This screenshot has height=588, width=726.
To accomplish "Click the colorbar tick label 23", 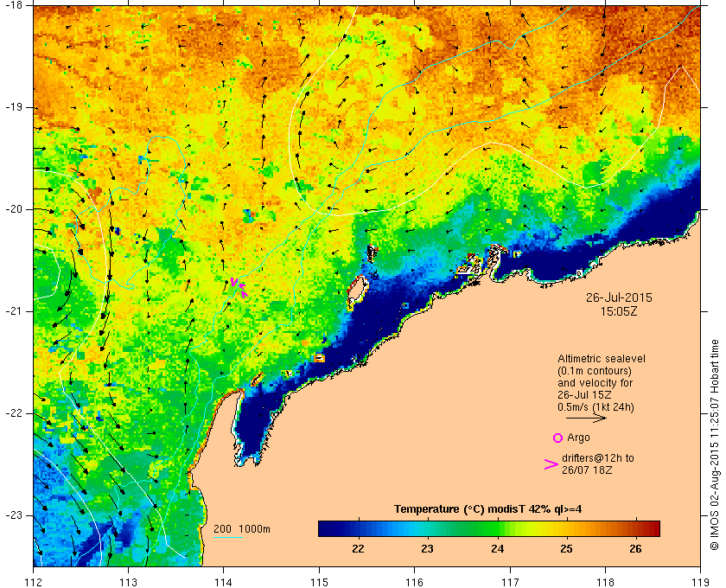I will 427,548.
